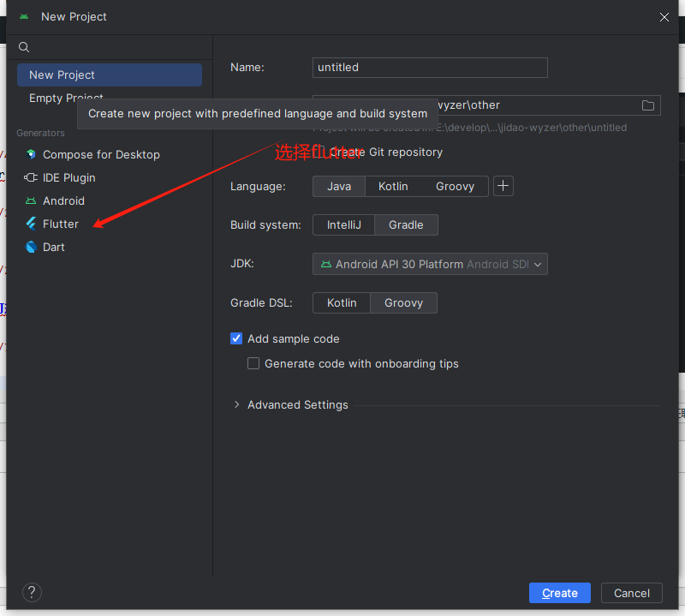Select Kotlin language

tap(393, 186)
